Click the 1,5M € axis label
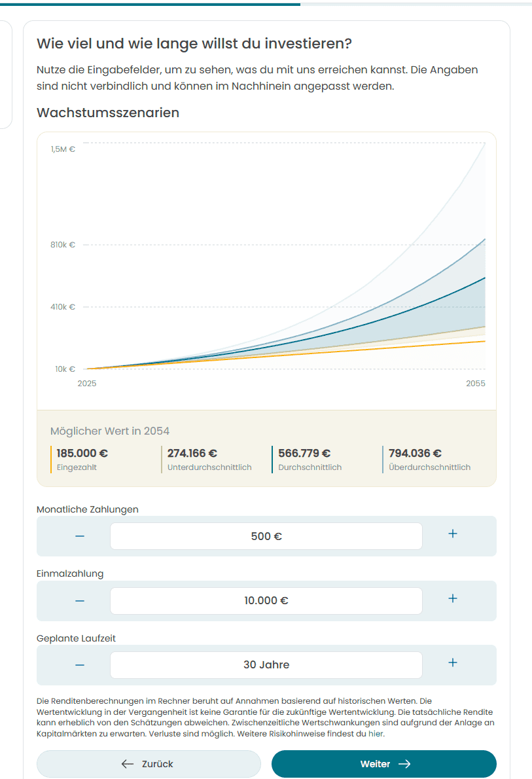 click(x=63, y=149)
